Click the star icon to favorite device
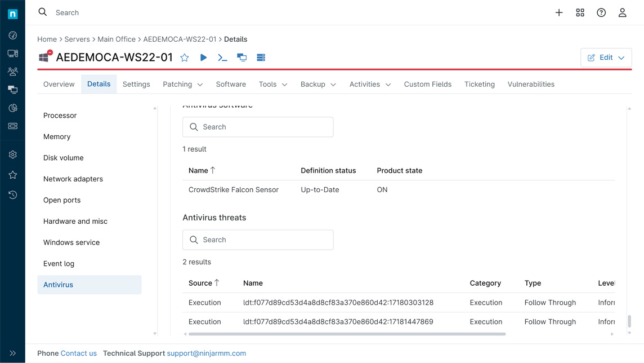 (x=185, y=57)
